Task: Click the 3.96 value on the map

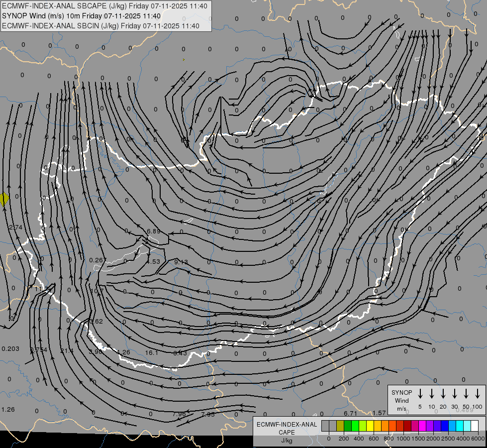Action: click(96, 351)
